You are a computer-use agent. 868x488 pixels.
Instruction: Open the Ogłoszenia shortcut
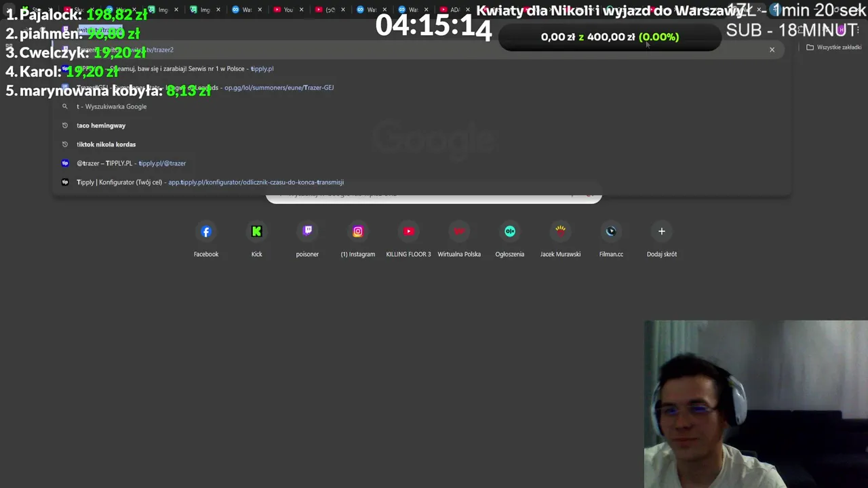[510, 239]
